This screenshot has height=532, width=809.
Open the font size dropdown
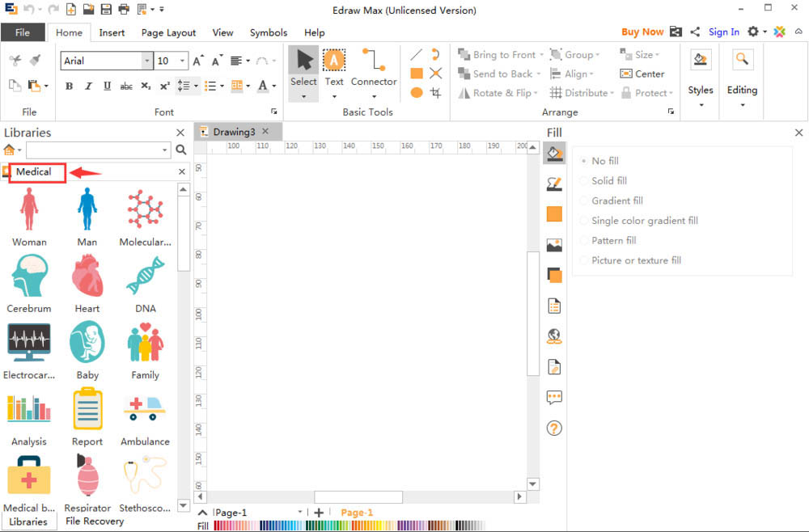pos(183,61)
